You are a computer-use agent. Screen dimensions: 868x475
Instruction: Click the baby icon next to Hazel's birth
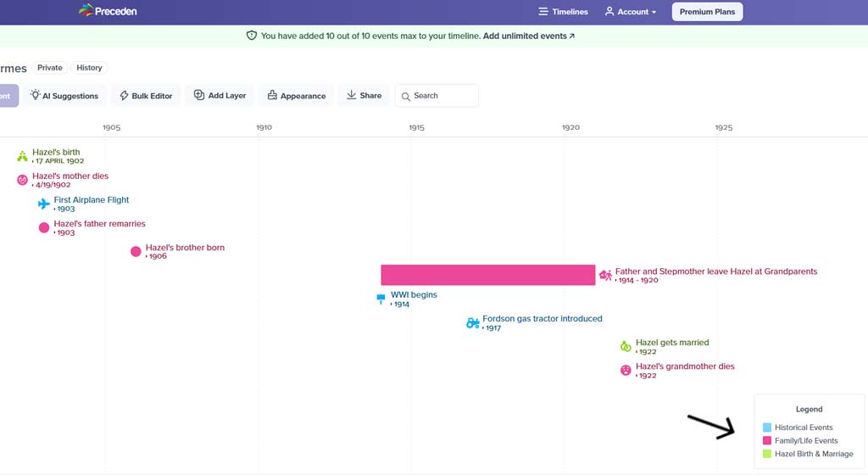point(23,156)
